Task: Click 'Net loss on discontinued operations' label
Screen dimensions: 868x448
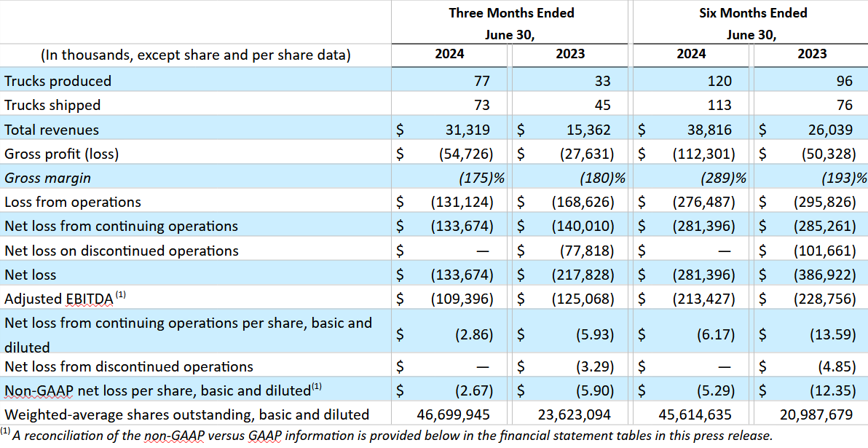Action: tap(121, 251)
